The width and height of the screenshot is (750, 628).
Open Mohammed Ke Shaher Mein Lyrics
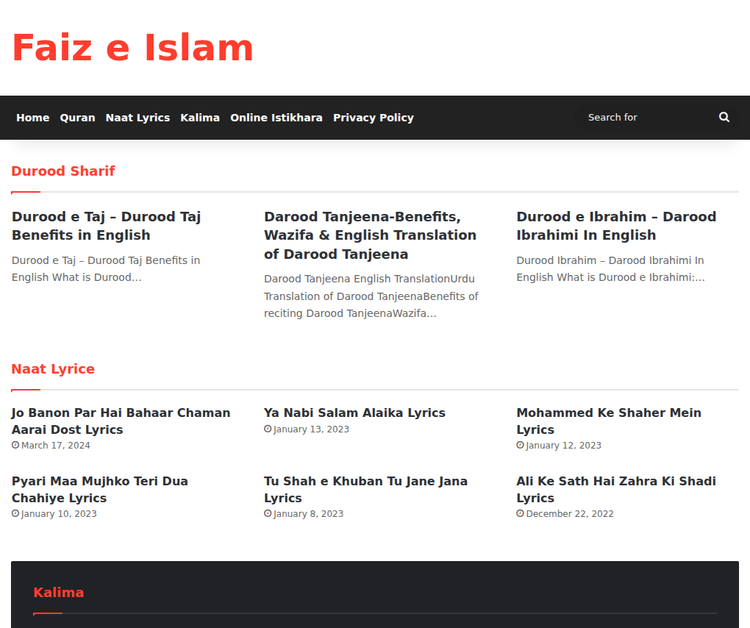pyautogui.click(x=608, y=421)
